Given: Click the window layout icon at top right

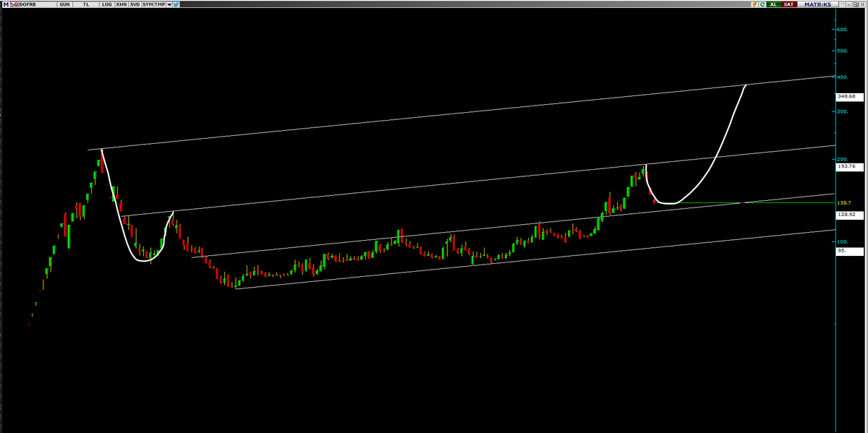Looking at the screenshot, I should (x=856, y=4).
